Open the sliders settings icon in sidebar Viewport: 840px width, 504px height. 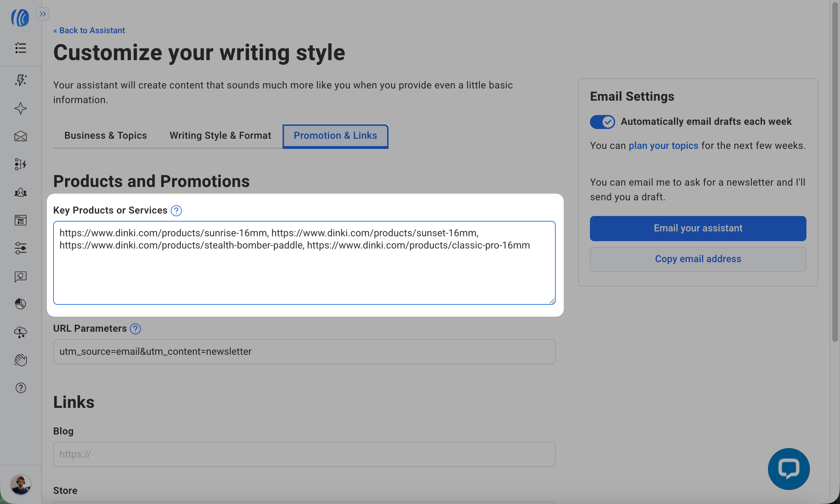point(21,248)
